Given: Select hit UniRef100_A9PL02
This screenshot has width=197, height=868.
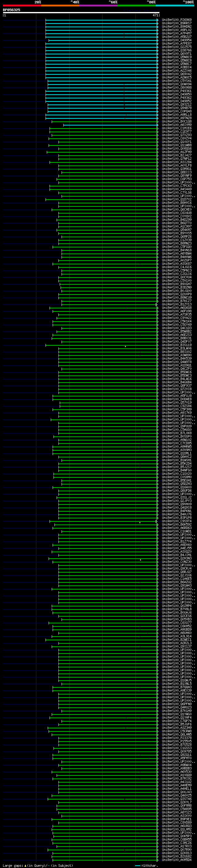Looking at the screenshot, I should [x=176, y=30].
